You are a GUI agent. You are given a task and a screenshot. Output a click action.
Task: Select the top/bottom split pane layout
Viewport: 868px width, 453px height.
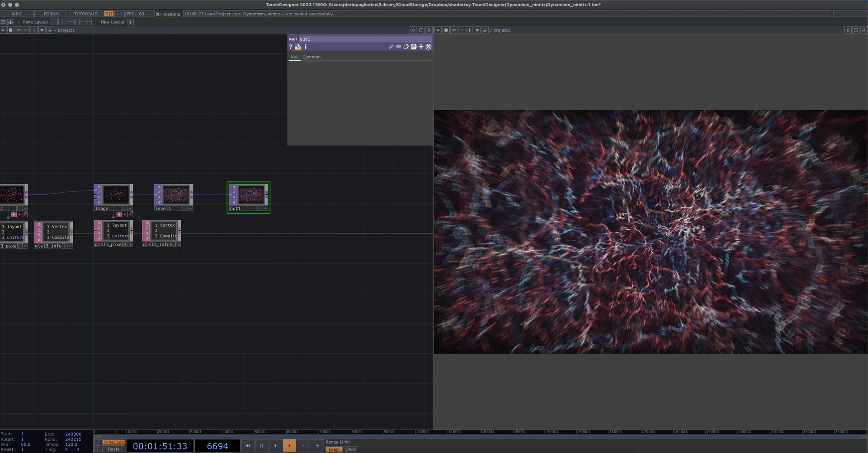point(71,22)
